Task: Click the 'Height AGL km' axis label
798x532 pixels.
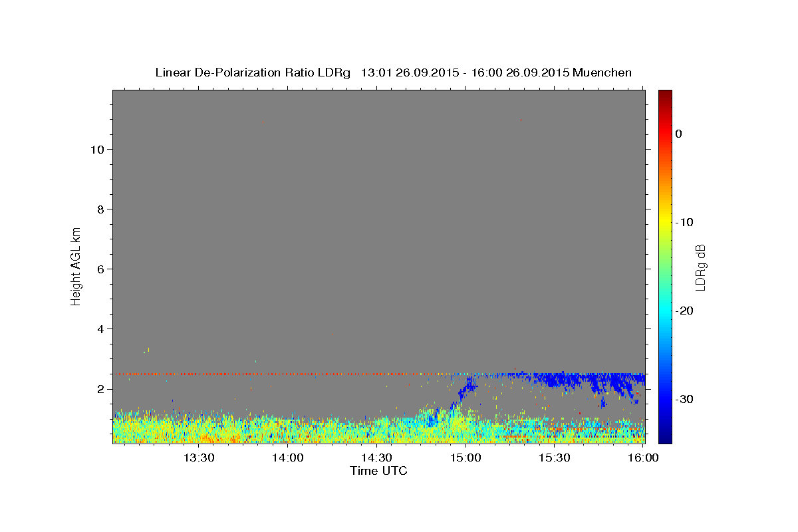Action: tap(76, 265)
